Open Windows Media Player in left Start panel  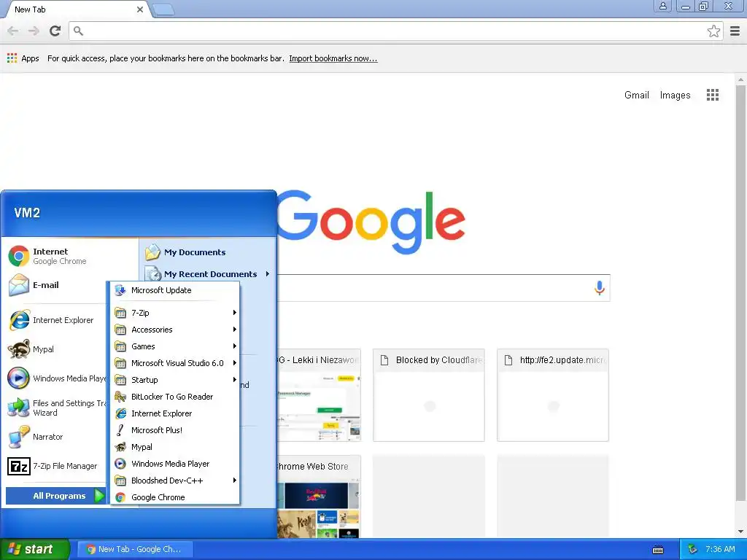tap(56, 378)
